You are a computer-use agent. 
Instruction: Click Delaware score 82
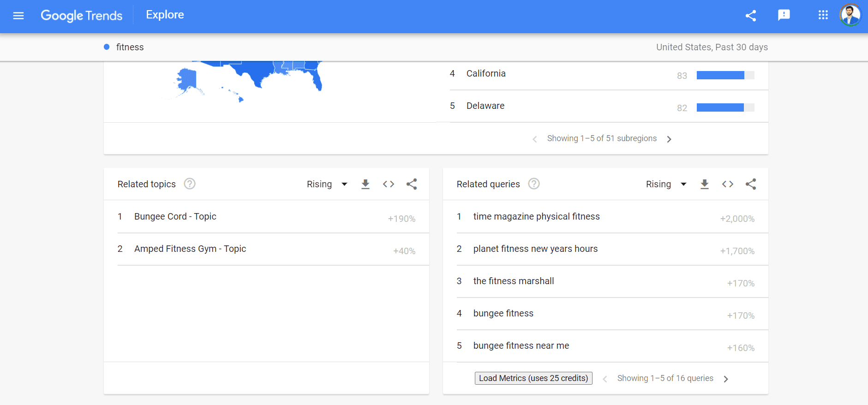[682, 108]
